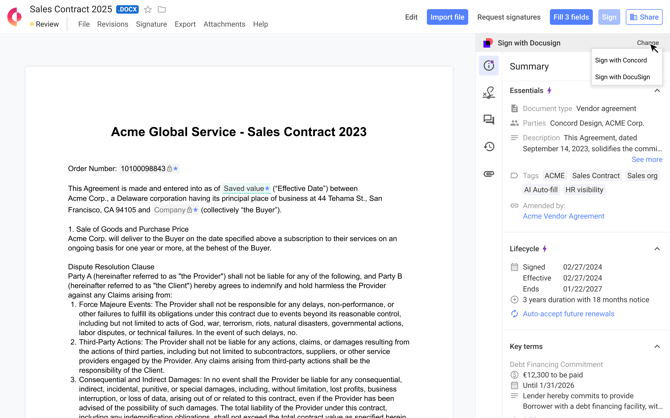
Task: Select the ACME tag
Action: click(554, 176)
